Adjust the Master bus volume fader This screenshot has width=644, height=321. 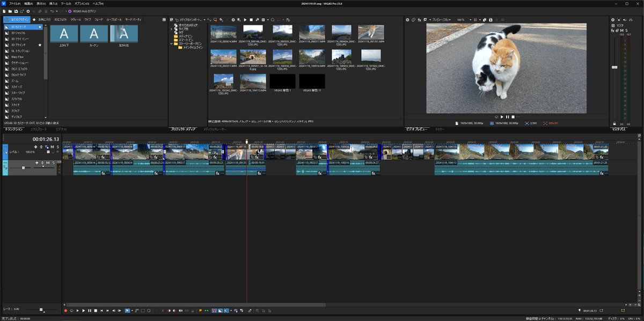click(x=614, y=68)
